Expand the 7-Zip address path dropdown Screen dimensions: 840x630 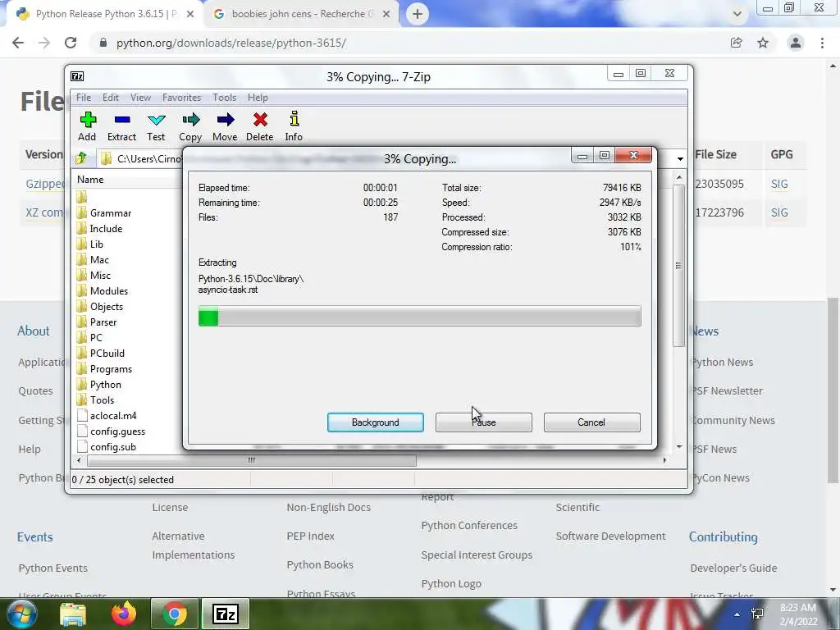pos(680,158)
